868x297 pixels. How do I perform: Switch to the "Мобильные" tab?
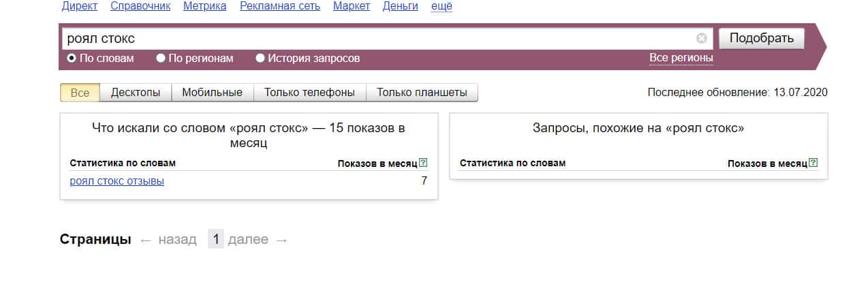point(212,93)
